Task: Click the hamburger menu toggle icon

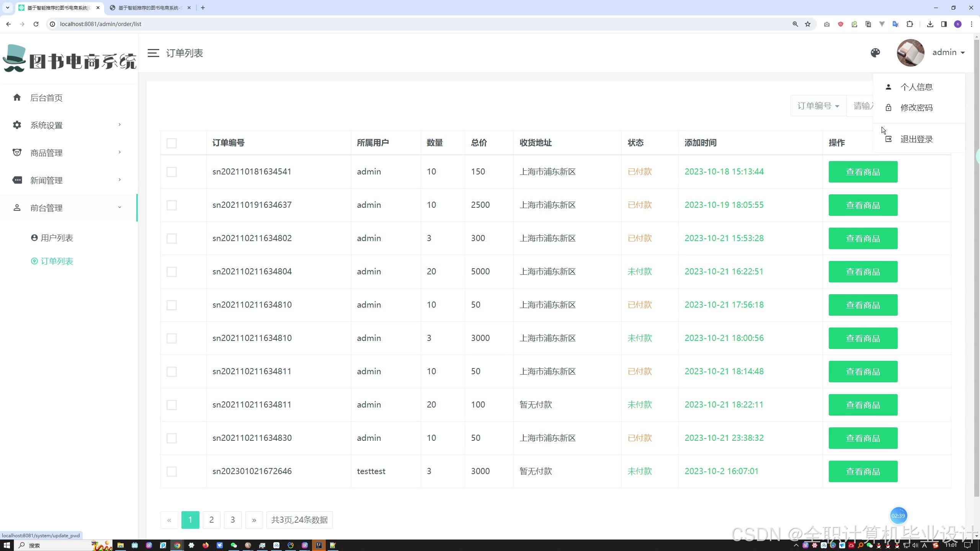Action: tap(153, 53)
